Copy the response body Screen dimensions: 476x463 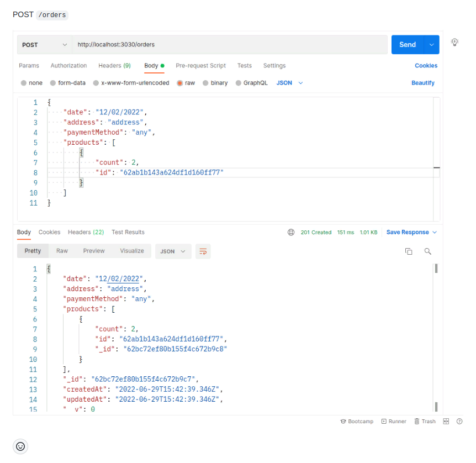(409, 251)
